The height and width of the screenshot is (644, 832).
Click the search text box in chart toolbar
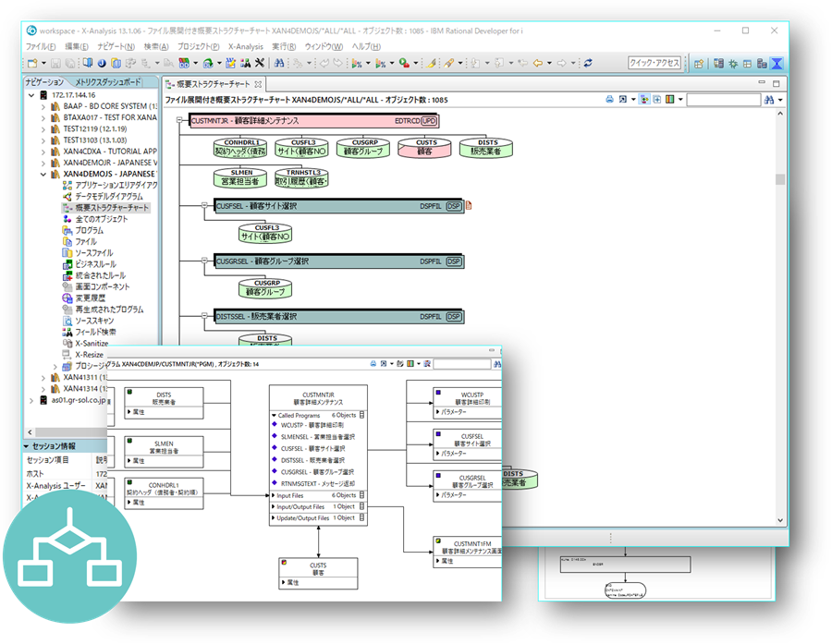tap(723, 100)
